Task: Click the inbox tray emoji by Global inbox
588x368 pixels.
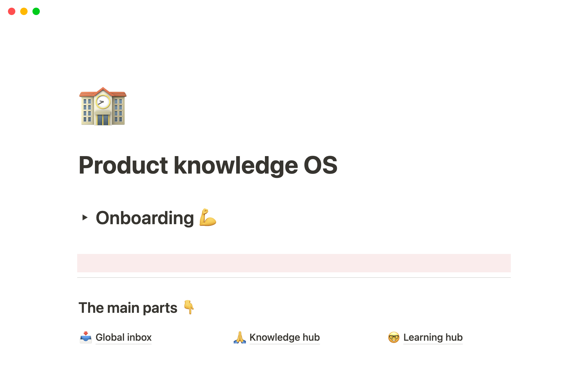Action: click(x=85, y=337)
